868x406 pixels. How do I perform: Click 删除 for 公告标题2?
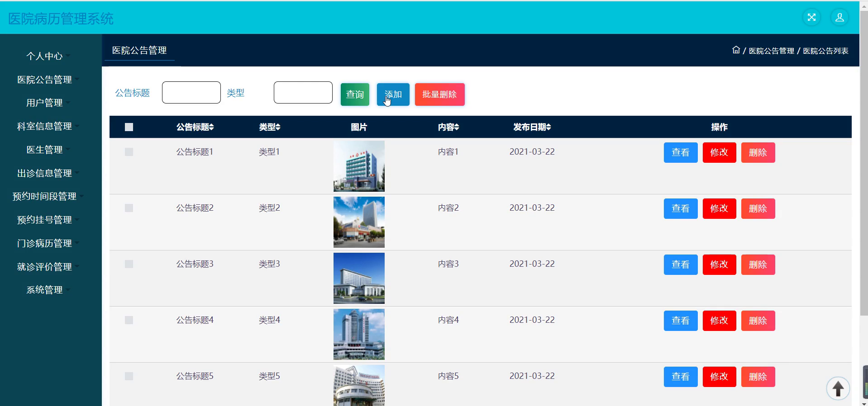click(758, 208)
